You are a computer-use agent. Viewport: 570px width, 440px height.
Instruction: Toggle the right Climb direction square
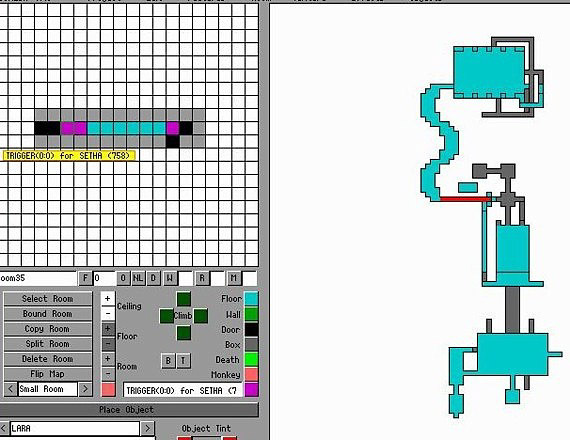tap(201, 316)
